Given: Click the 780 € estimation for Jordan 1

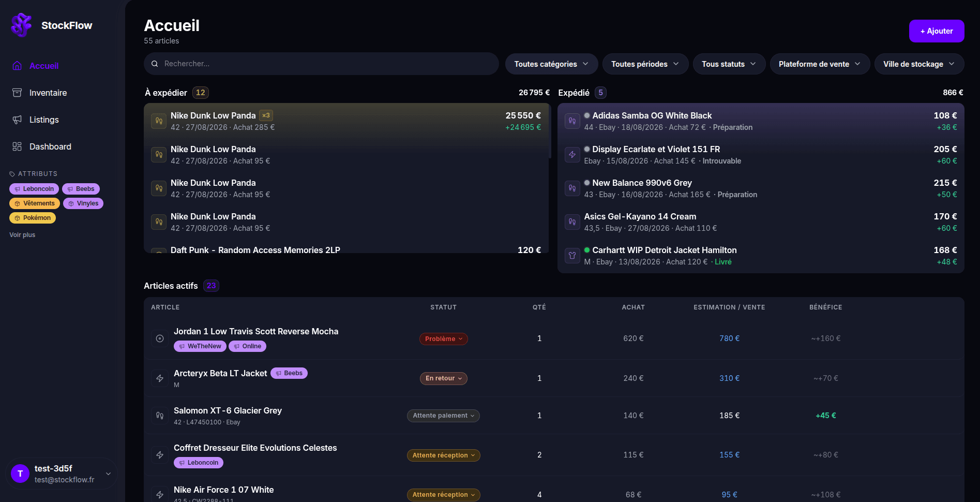Looking at the screenshot, I should point(729,338).
